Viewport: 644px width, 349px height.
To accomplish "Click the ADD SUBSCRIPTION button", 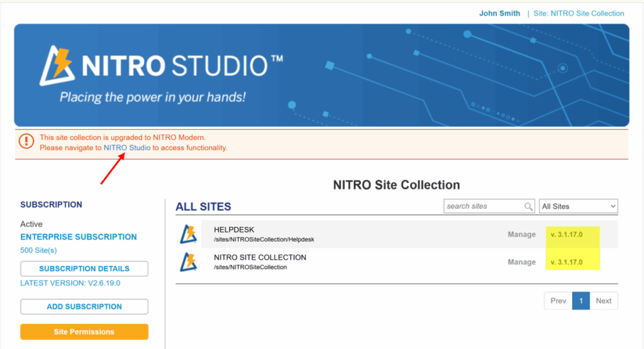I will (x=84, y=307).
